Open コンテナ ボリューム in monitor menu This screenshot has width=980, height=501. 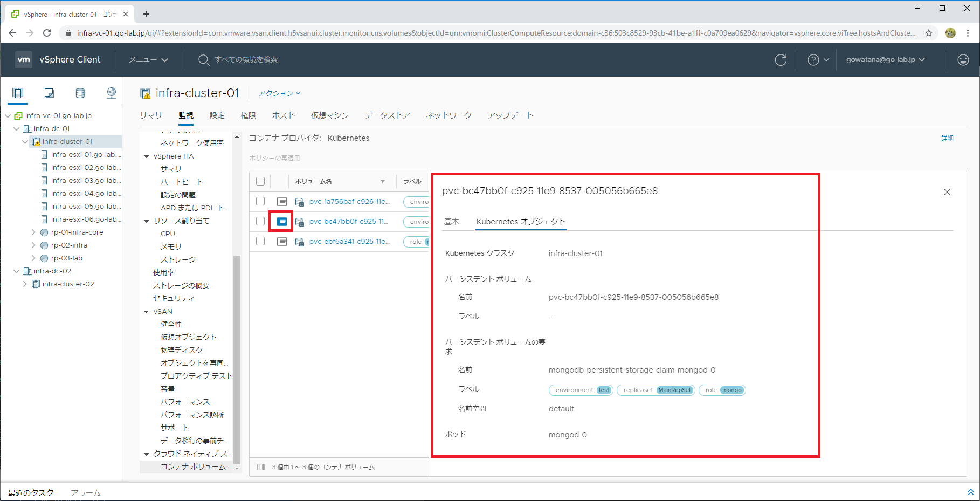pyautogui.click(x=193, y=467)
